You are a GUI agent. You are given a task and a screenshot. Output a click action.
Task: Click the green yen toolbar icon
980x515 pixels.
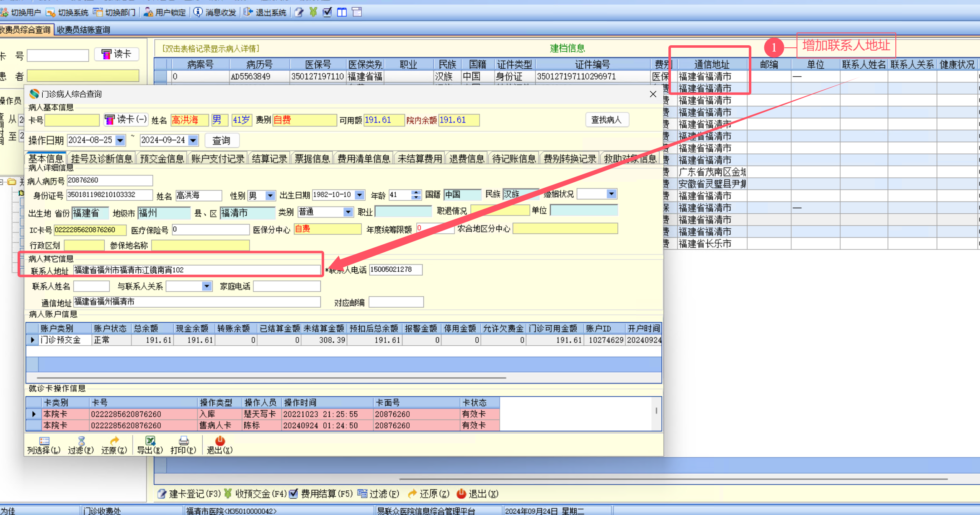coord(313,12)
